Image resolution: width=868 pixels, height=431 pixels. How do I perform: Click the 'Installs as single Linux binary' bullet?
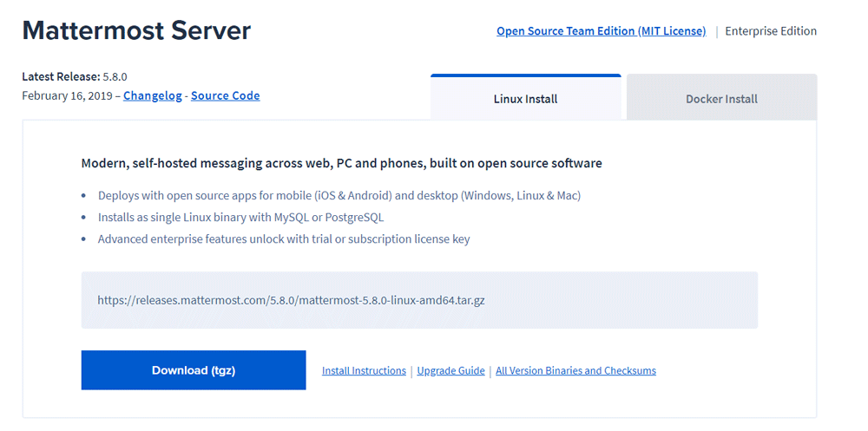pyautogui.click(x=240, y=218)
